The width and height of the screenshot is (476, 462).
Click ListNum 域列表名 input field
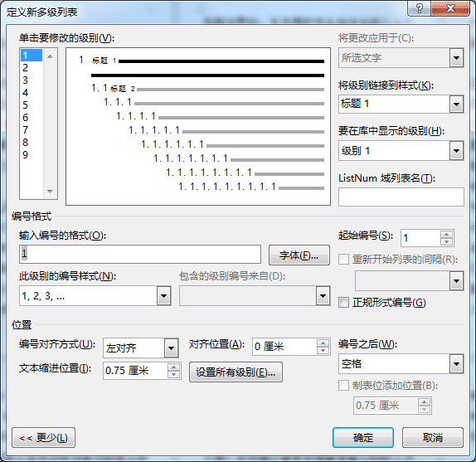(x=401, y=197)
